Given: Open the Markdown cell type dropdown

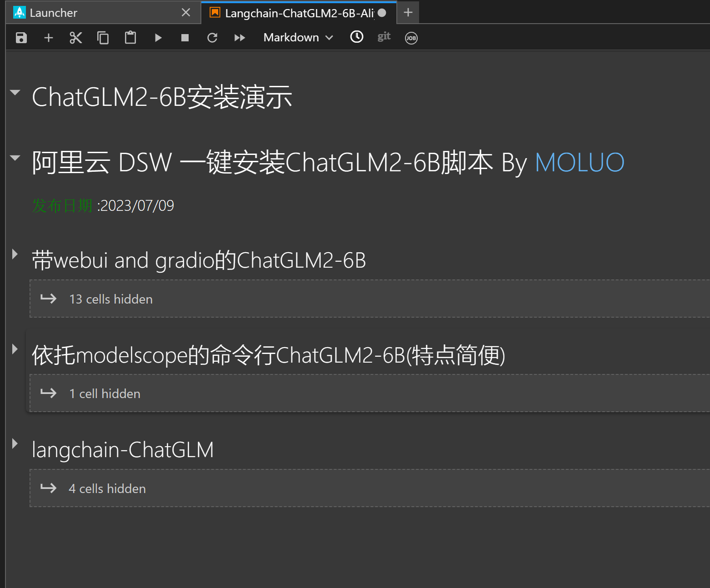Looking at the screenshot, I should (298, 38).
